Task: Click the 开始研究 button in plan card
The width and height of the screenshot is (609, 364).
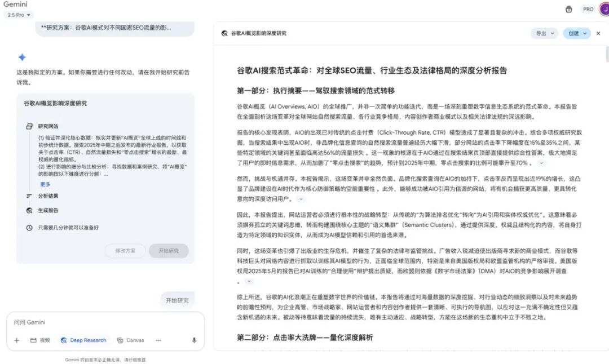Action: click(169, 251)
